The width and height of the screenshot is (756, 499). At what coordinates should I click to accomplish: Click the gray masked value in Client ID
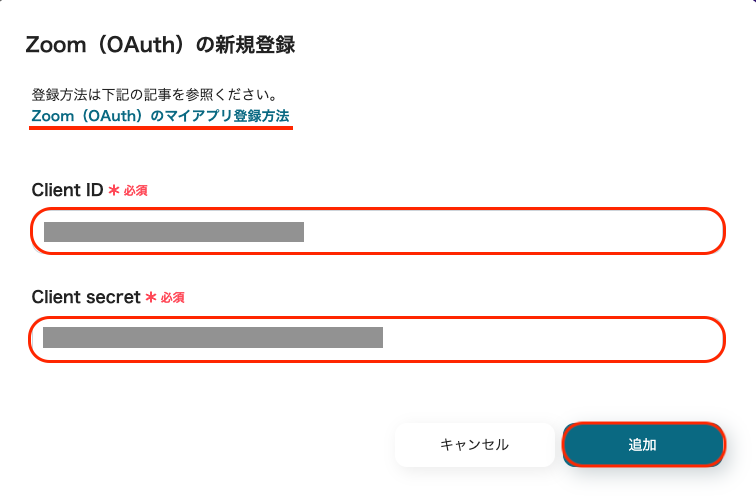click(173, 232)
